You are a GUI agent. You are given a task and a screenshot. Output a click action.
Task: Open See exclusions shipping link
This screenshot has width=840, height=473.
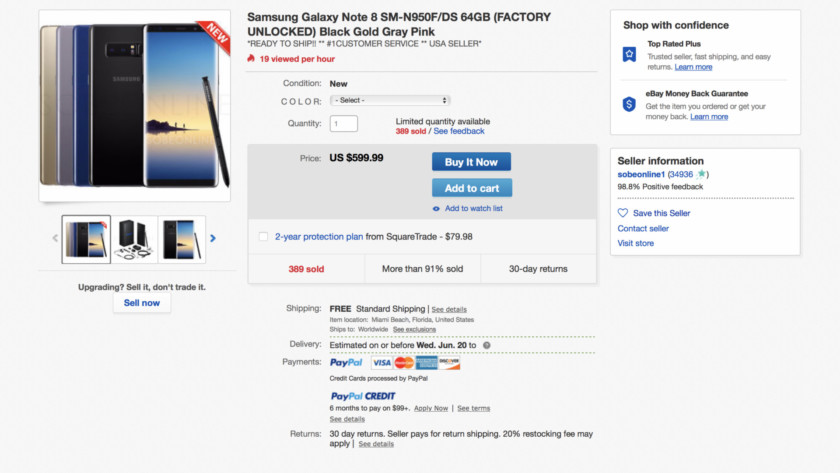click(x=414, y=329)
